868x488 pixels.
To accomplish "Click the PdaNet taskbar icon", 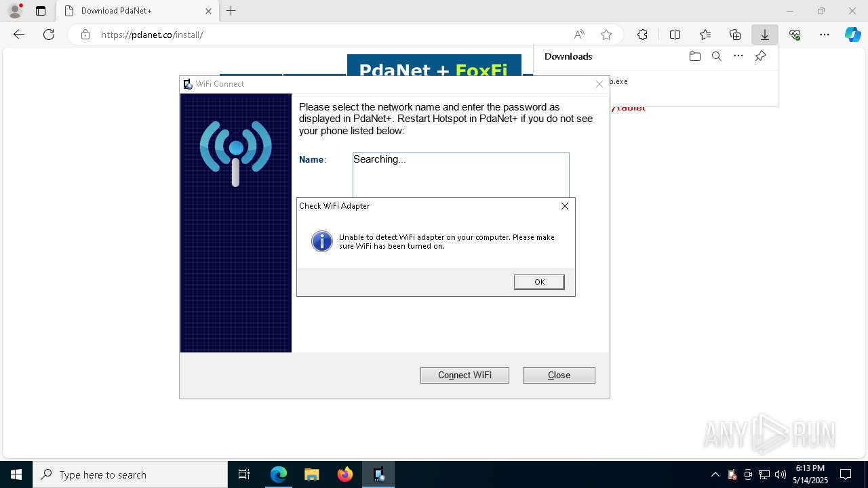I will [378, 474].
